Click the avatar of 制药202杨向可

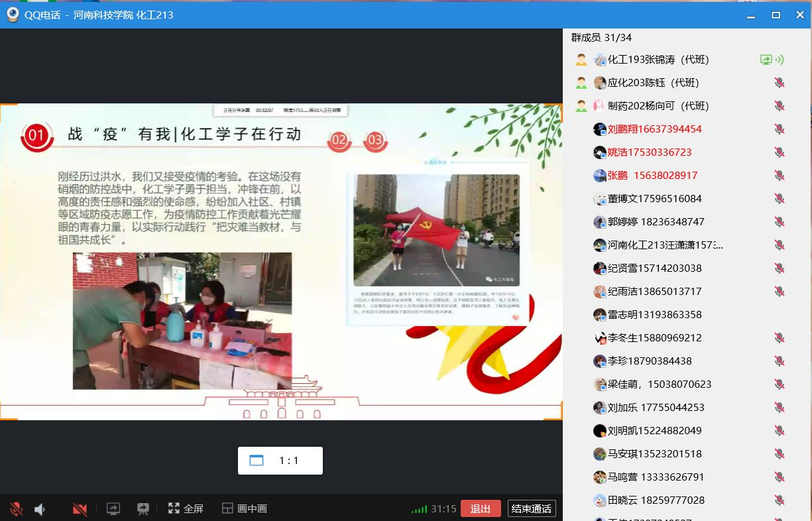click(600, 106)
